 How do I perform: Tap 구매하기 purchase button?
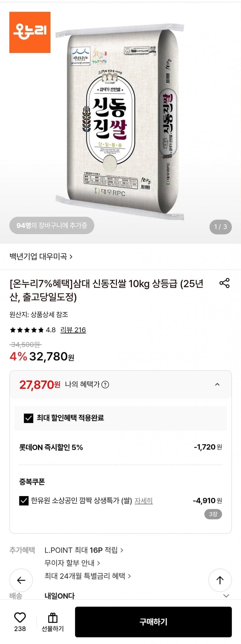pos(153,622)
